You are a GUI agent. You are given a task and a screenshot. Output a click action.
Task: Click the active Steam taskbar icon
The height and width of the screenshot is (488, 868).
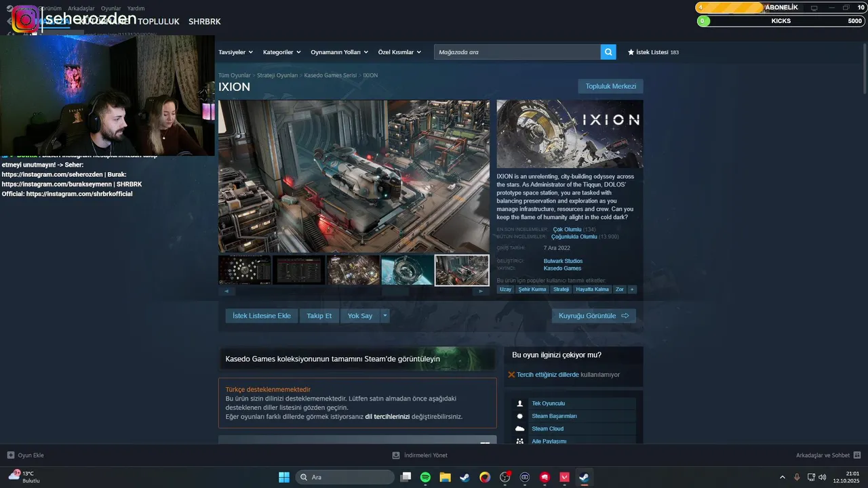click(x=584, y=477)
